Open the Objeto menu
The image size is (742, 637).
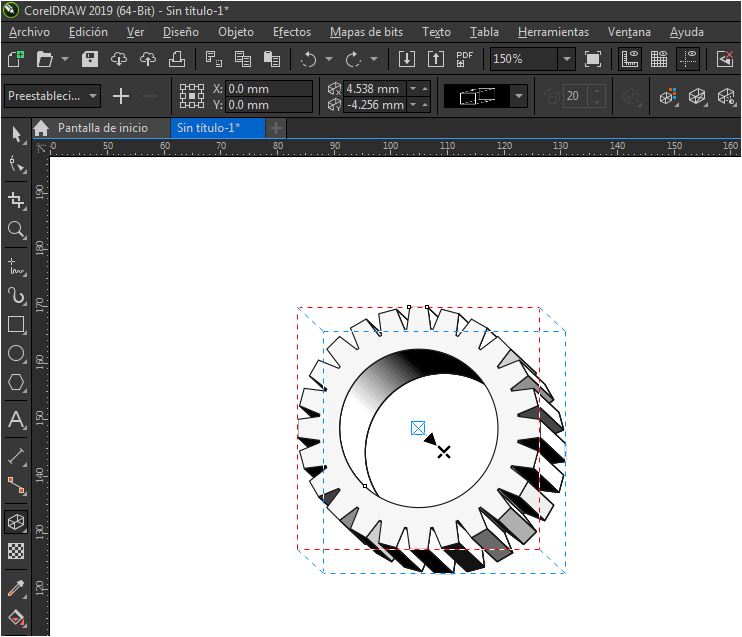236,32
